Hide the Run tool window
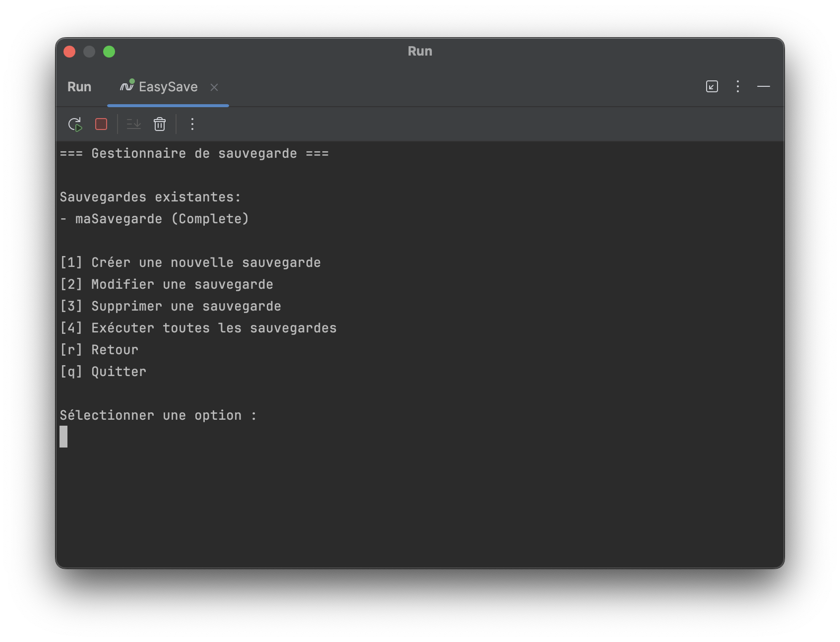This screenshot has width=840, height=642. pyautogui.click(x=764, y=87)
